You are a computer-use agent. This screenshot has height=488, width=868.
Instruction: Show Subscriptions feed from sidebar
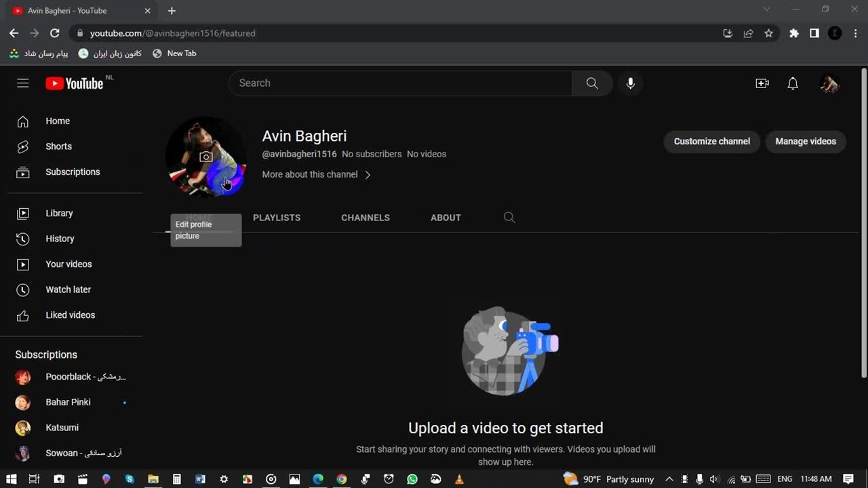pyautogui.click(x=73, y=171)
